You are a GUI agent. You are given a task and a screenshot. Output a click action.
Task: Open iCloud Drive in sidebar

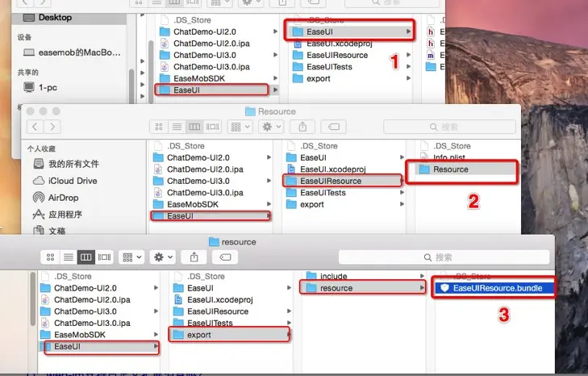click(65, 181)
